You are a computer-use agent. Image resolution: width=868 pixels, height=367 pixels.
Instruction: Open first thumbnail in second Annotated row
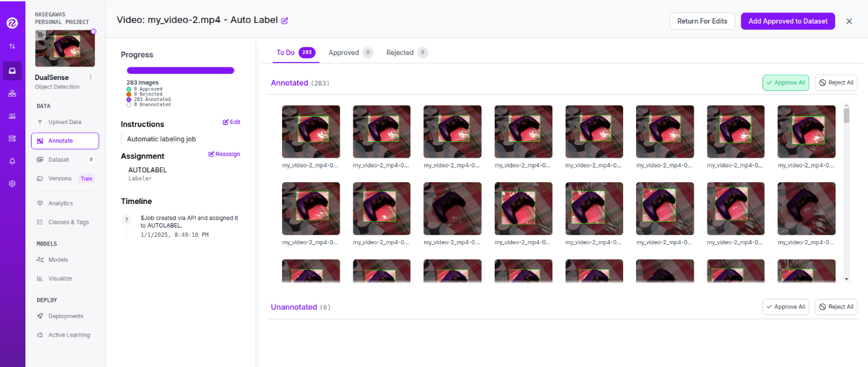tap(311, 208)
